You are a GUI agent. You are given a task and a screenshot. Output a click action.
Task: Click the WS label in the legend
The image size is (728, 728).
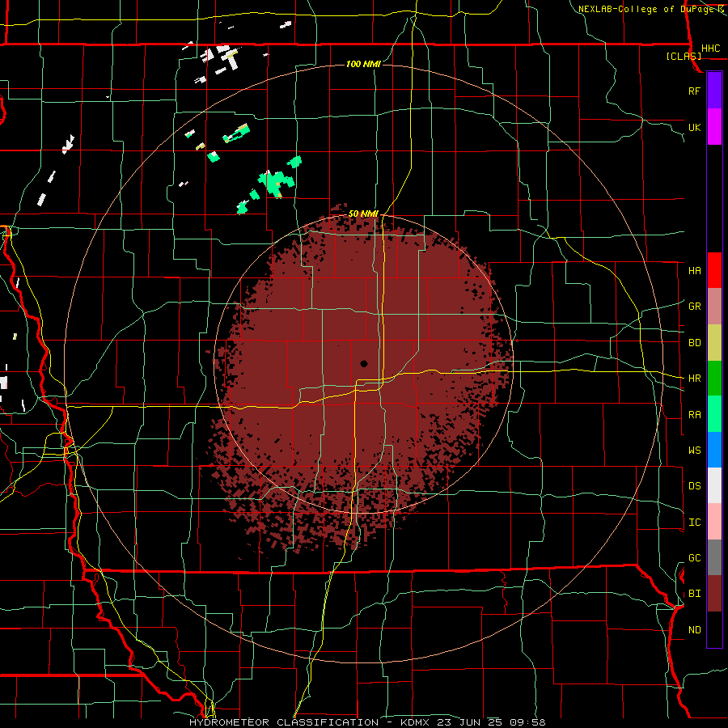coord(694,451)
